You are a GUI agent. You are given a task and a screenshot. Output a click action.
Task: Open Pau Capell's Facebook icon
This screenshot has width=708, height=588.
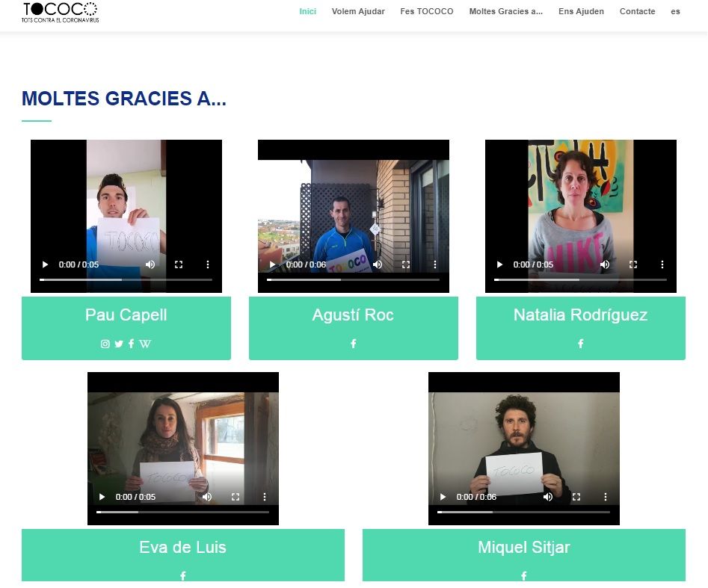[x=132, y=344]
